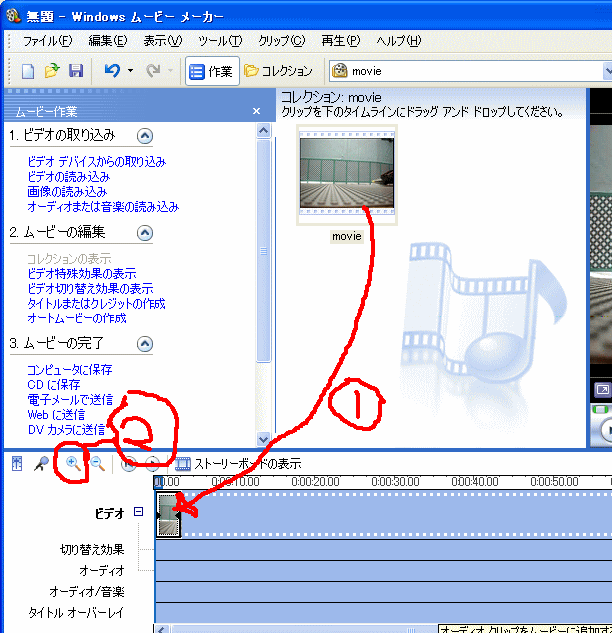Click the 0:00:20.00 mark on timeline ruler

pos(315,482)
